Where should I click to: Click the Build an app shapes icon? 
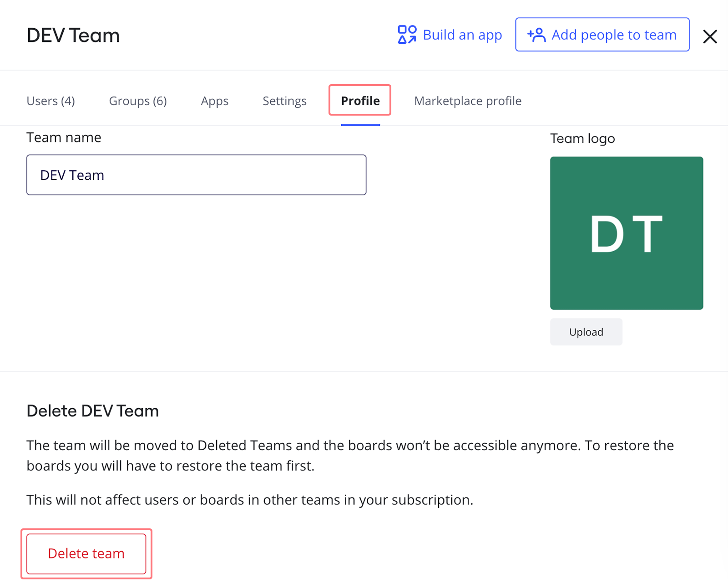[407, 35]
